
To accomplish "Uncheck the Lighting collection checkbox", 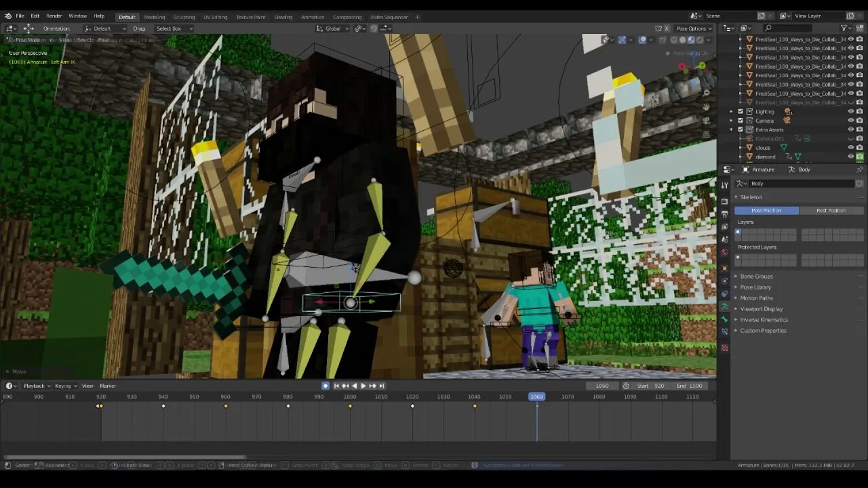I will pos(741,111).
